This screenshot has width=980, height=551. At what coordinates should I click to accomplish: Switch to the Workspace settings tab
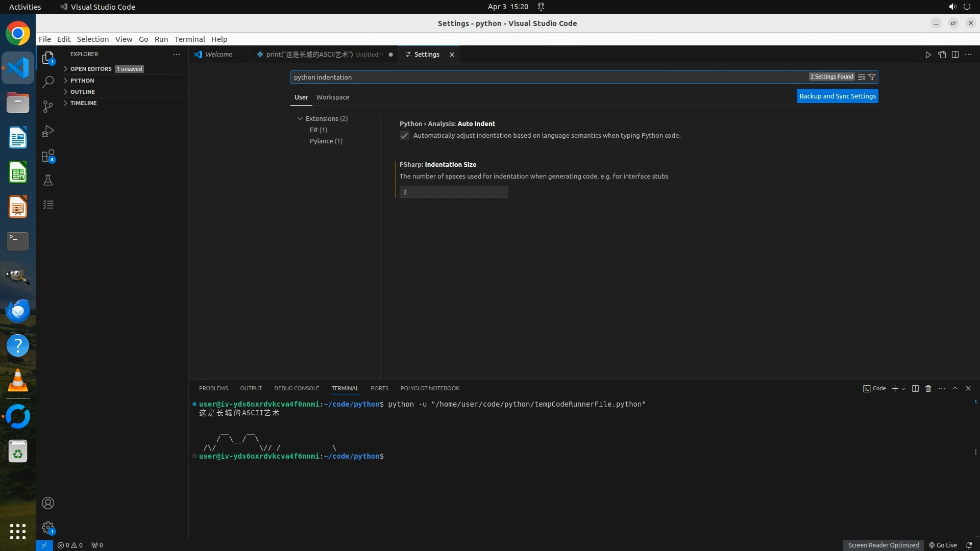click(x=332, y=97)
